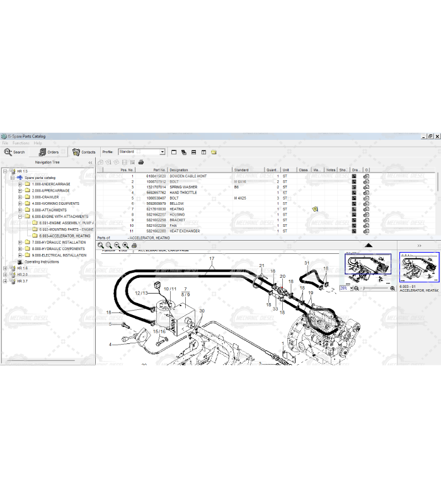Open the Contacts toolbar button

84,152
